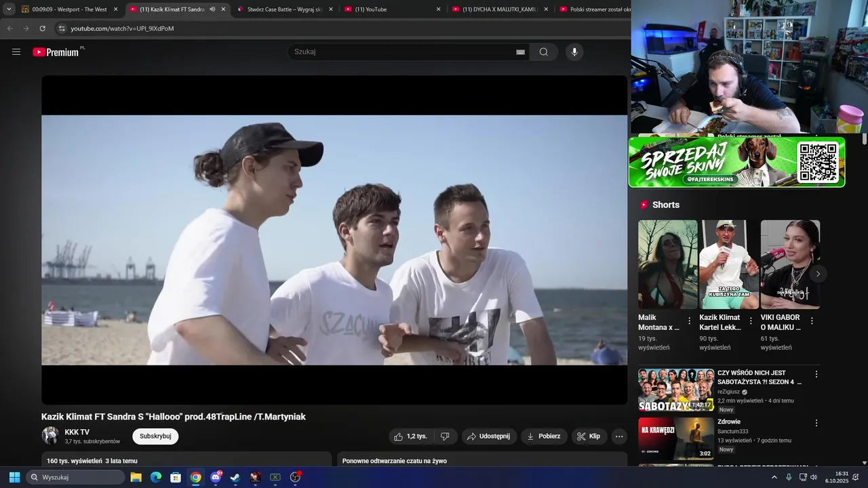The height and width of the screenshot is (488, 868).
Task: Mute the Kazik Klimat tab audio
Action: click(212, 9)
